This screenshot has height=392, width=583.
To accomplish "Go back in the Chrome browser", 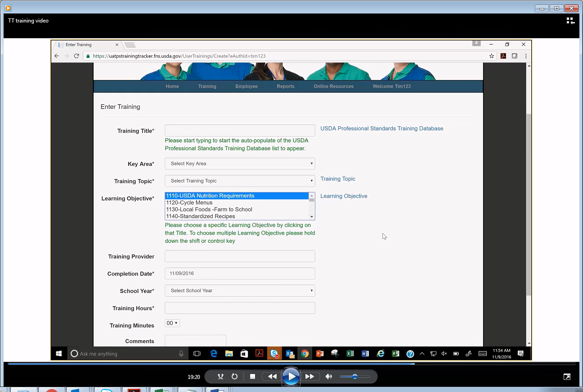I will 57,56.
